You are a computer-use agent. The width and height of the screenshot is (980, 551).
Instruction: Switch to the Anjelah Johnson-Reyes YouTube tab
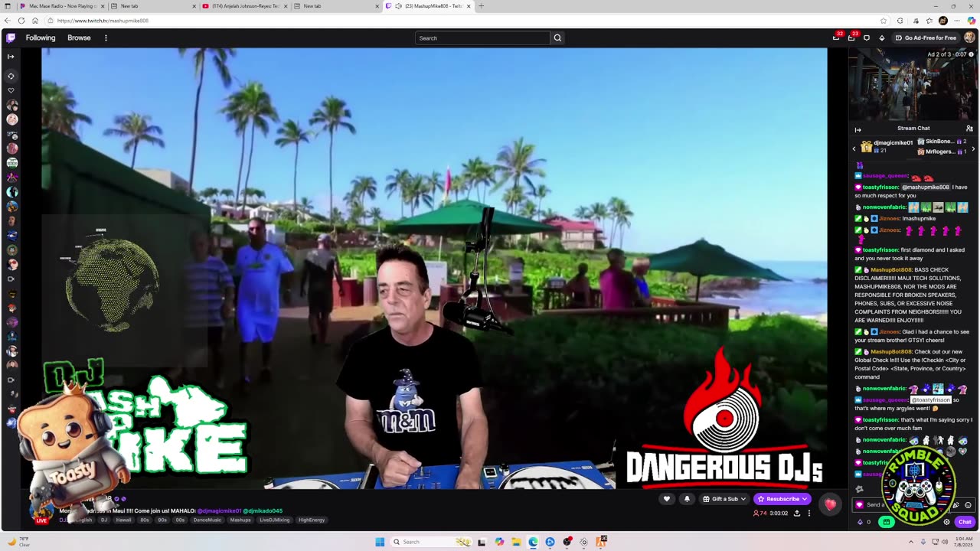click(x=245, y=6)
